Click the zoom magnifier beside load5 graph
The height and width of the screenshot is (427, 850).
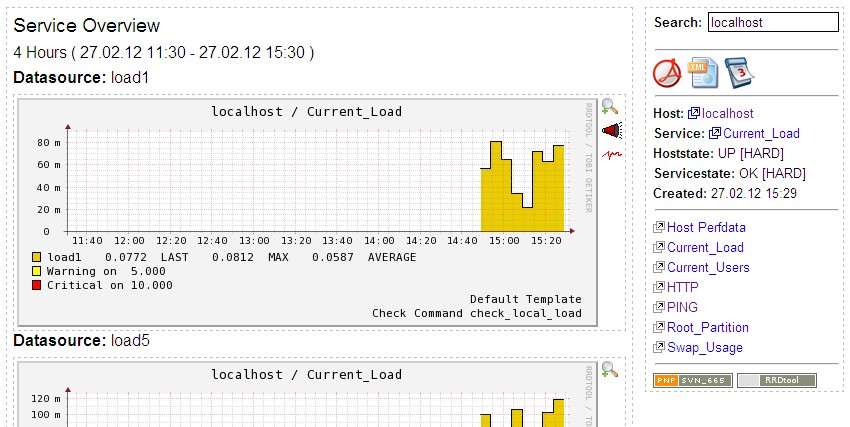coord(610,370)
